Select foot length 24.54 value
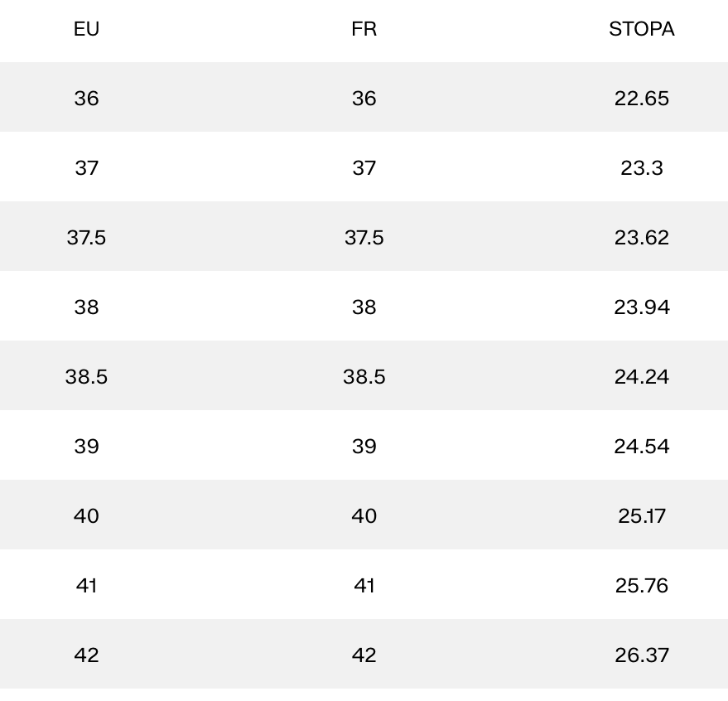Screen dimensions: 728x701 point(641,447)
